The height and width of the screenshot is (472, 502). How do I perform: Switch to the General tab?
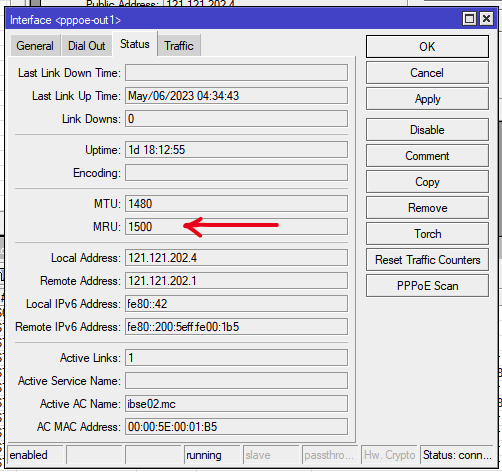[x=35, y=45]
